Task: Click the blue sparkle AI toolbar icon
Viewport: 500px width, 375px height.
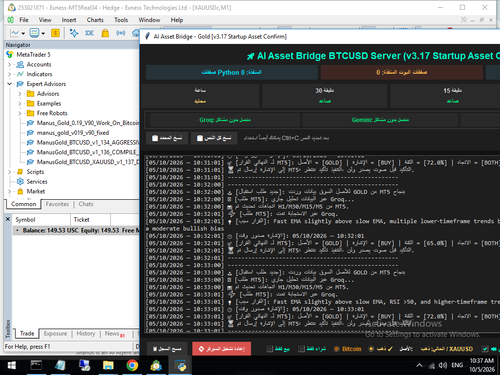Action: (x=74, y=33)
